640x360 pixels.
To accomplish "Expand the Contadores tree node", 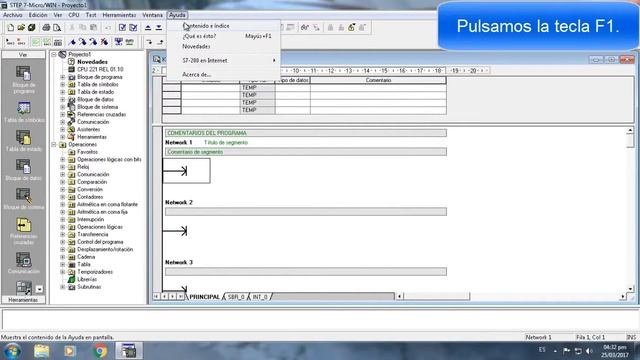I will click(63, 197).
